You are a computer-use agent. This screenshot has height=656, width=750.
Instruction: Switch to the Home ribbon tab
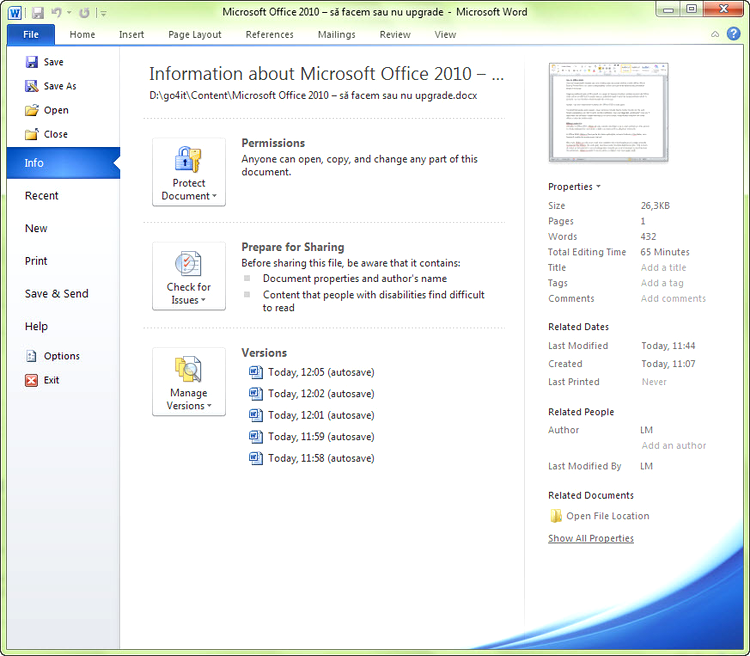coord(82,34)
